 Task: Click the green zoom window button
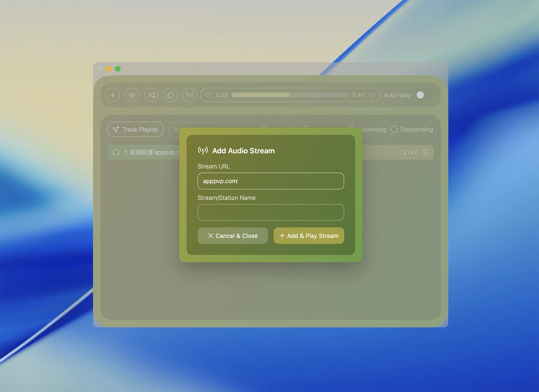click(x=118, y=69)
